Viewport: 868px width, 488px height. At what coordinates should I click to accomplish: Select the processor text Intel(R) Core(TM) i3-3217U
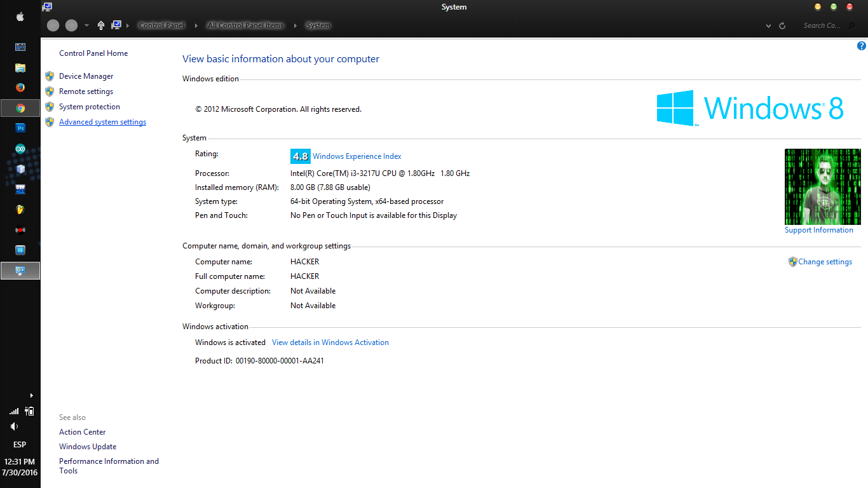tap(380, 173)
